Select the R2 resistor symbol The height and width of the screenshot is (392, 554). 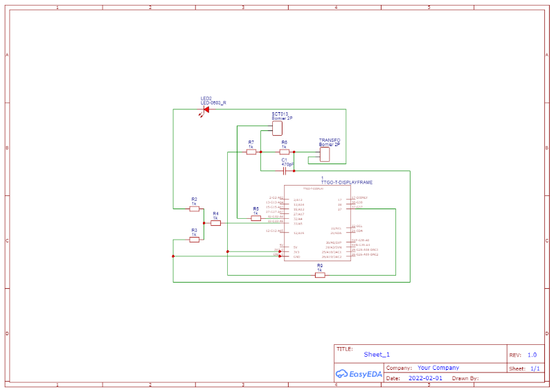(195, 209)
